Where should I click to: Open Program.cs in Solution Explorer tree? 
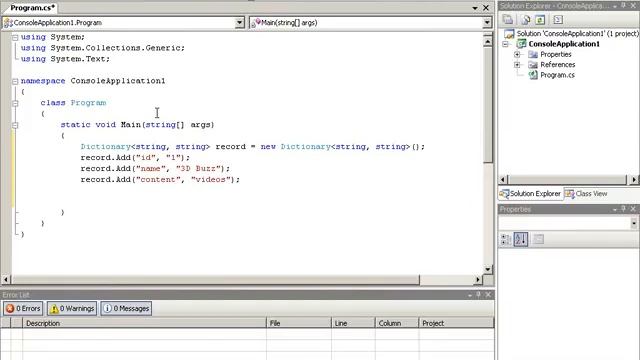tap(551, 75)
